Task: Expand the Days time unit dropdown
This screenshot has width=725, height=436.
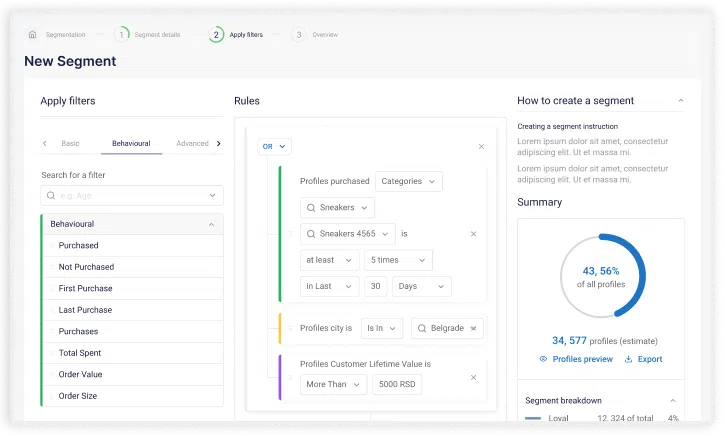Action: pos(423,286)
